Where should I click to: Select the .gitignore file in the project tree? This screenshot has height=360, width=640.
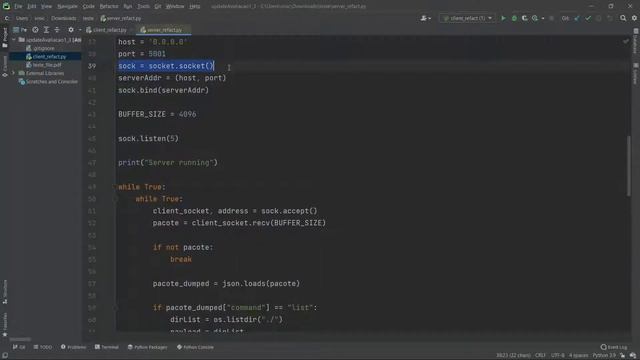pos(40,48)
